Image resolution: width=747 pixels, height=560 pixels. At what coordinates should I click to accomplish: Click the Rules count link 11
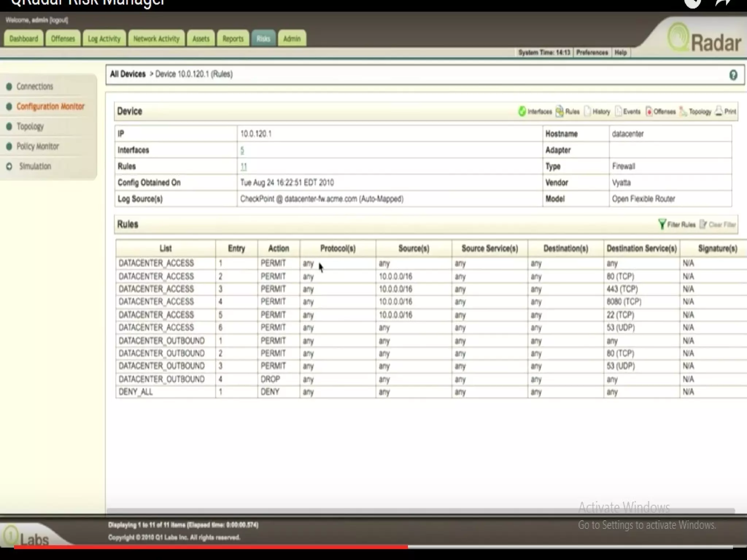click(244, 167)
